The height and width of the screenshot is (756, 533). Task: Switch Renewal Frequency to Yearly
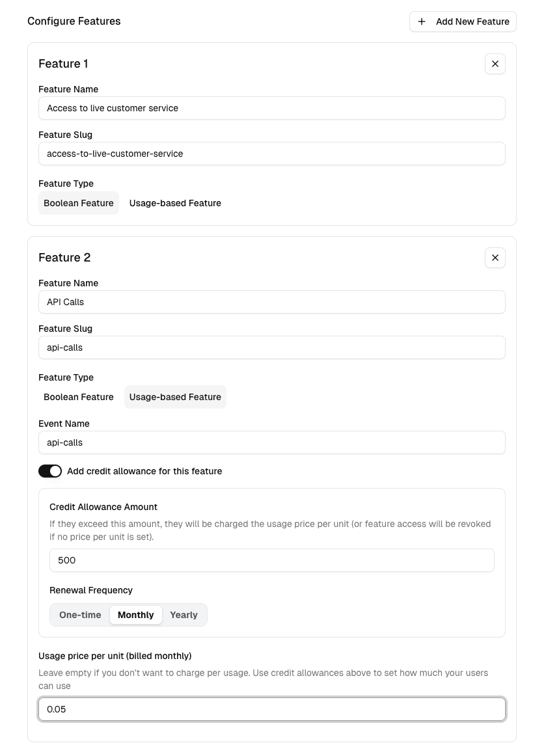[x=184, y=614]
